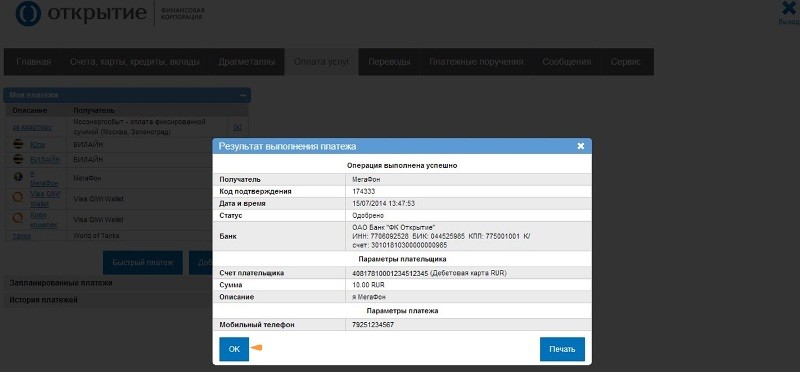Open the за квартиру payment link

32,127
